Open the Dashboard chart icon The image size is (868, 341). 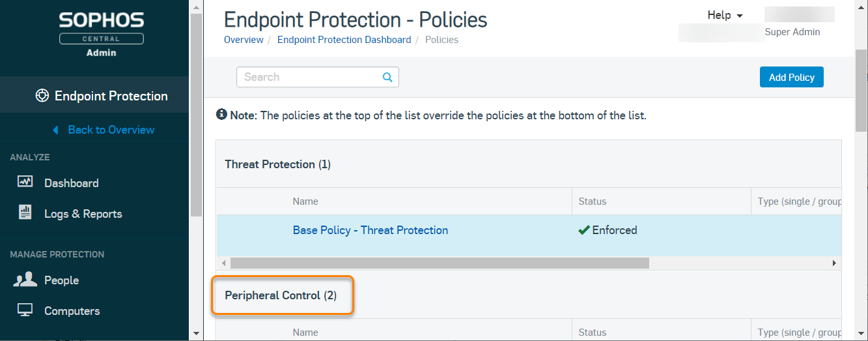[x=25, y=183]
